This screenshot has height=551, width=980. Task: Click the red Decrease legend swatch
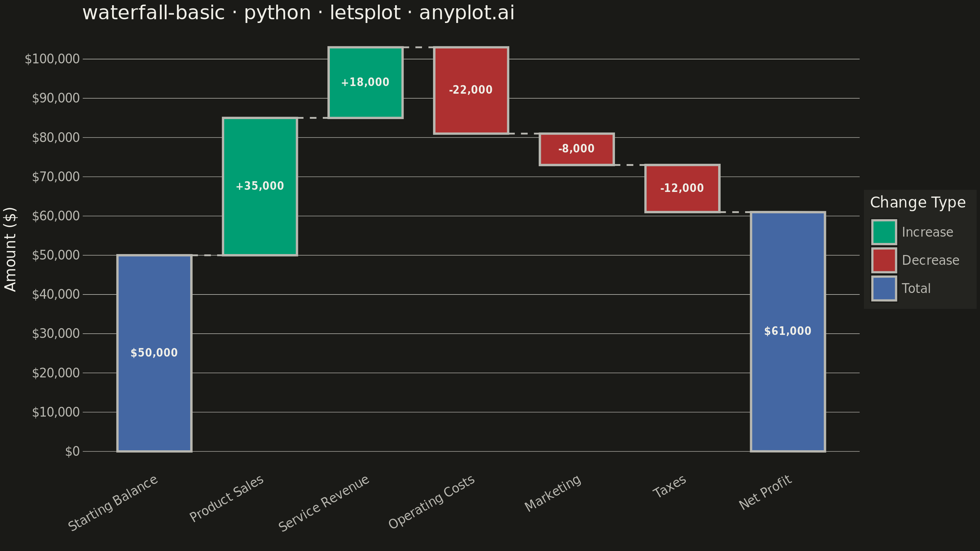(884, 261)
